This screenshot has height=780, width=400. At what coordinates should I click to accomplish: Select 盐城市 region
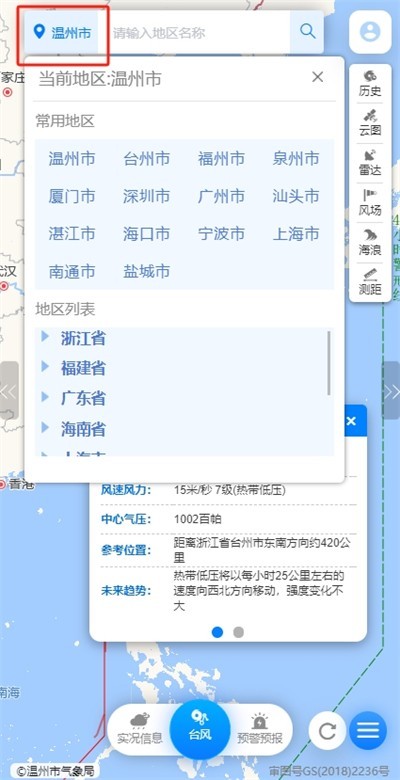click(147, 272)
